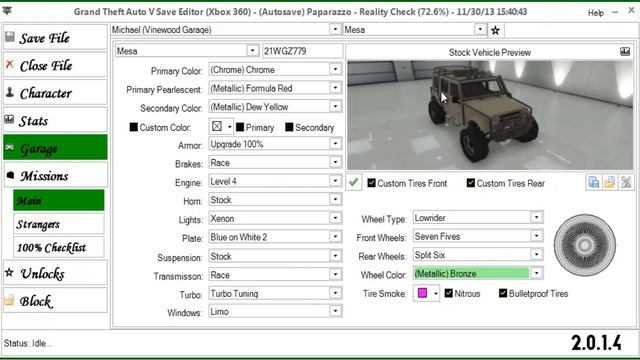Open the 100% Checklist sub-item
The image size is (640, 360).
click(58, 247)
